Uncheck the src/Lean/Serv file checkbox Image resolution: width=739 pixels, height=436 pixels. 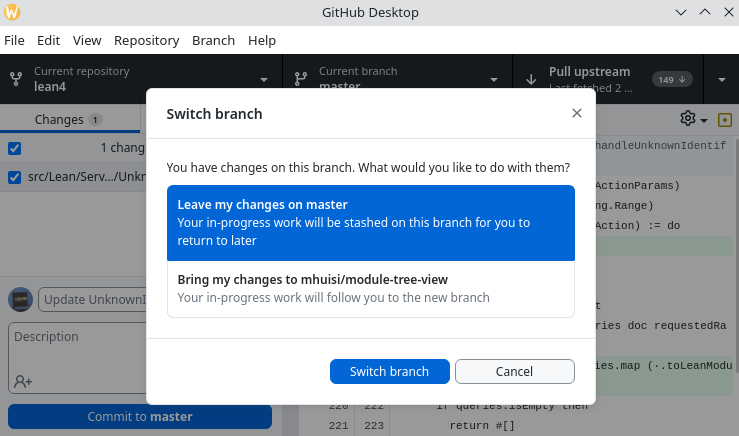(15, 177)
